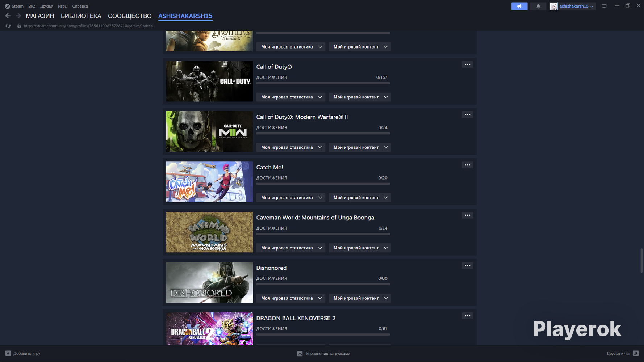Open the Call of Duty® game title link
This screenshot has width=644, height=362.
pyautogui.click(x=274, y=67)
